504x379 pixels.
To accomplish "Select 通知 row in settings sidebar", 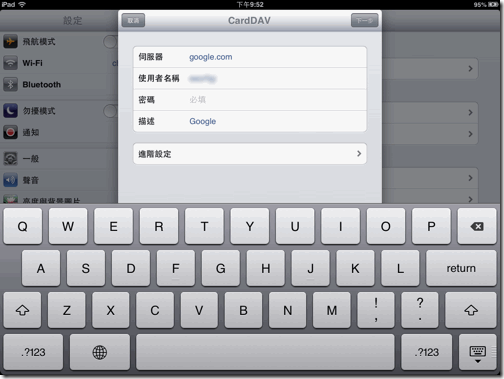I will (x=59, y=132).
